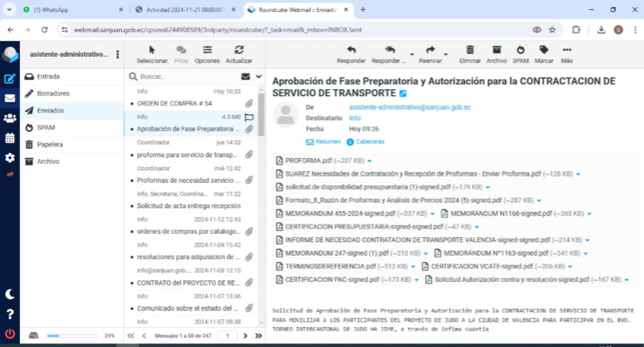Click the Responder reply icon
This screenshot has height=347, width=644.
(351, 51)
